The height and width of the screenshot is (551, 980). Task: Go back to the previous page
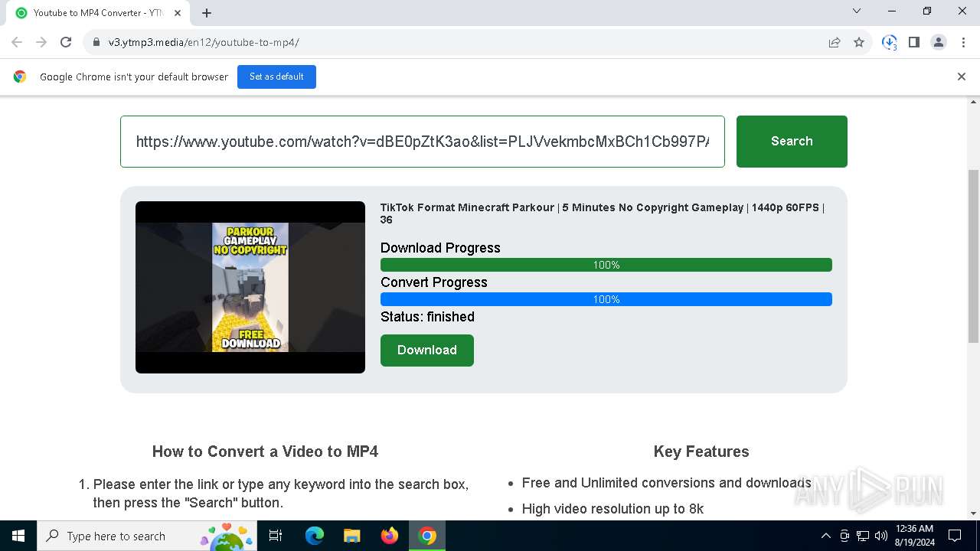17,42
